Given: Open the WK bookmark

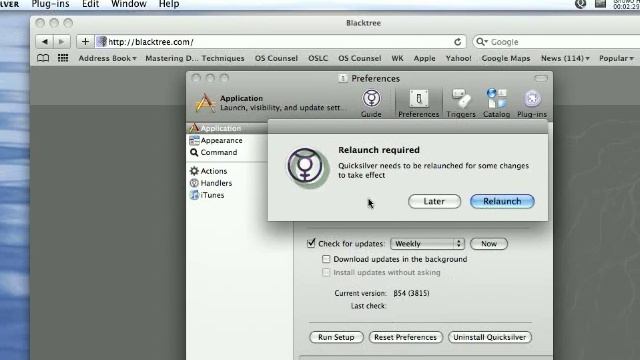Looking at the screenshot, I should (397, 58).
